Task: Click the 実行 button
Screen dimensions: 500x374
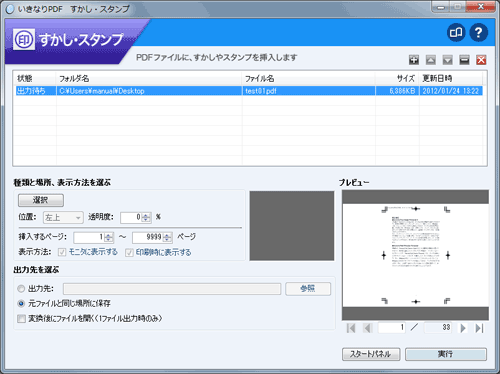Action: click(x=446, y=354)
